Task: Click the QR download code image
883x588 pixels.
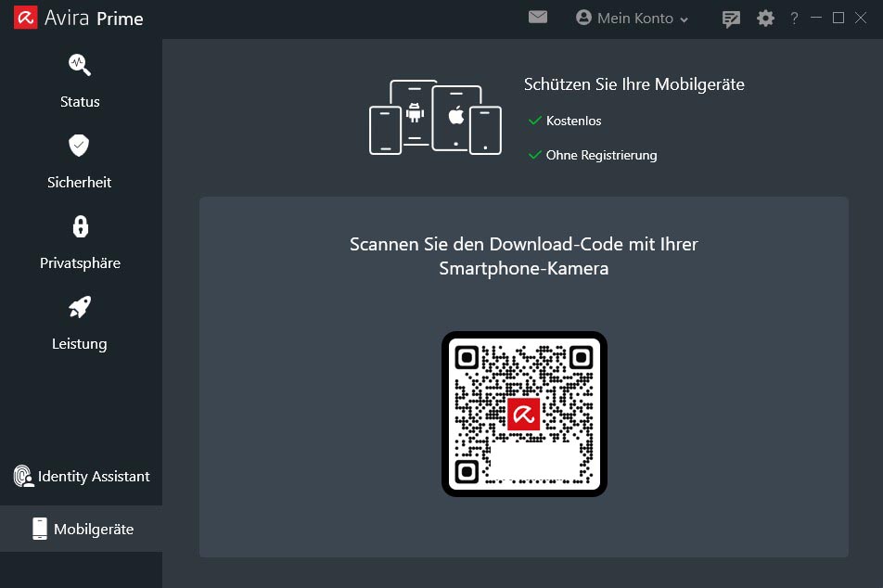Action: click(x=524, y=414)
